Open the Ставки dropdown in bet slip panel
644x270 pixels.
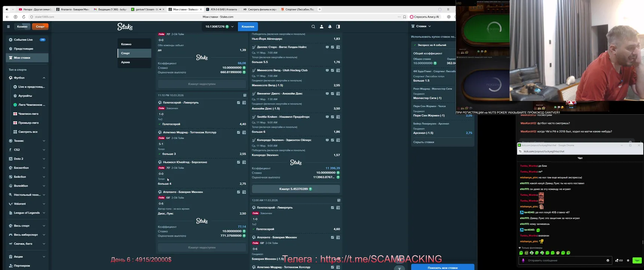point(421,26)
